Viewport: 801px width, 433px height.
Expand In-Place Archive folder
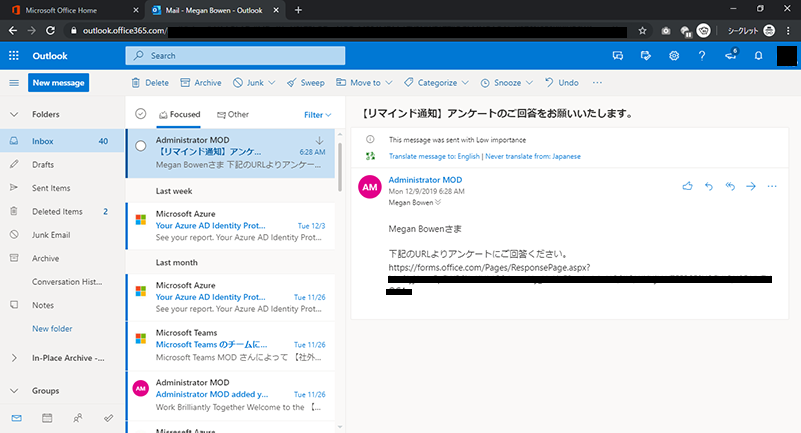[x=14, y=358]
